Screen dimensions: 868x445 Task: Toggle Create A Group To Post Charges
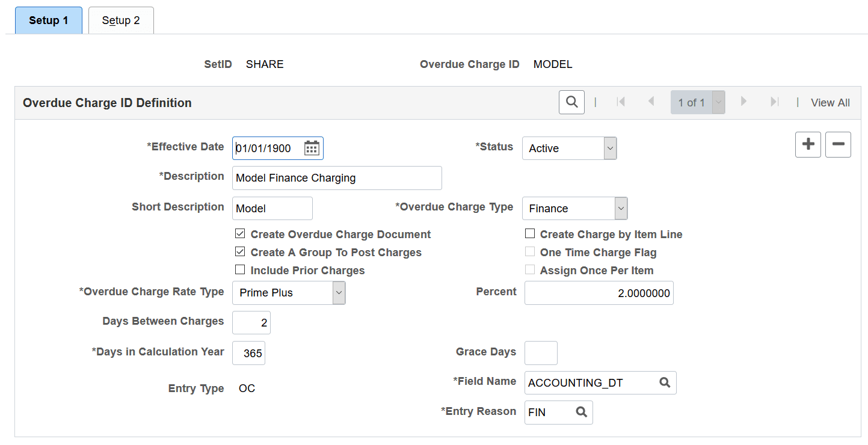pos(241,252)
